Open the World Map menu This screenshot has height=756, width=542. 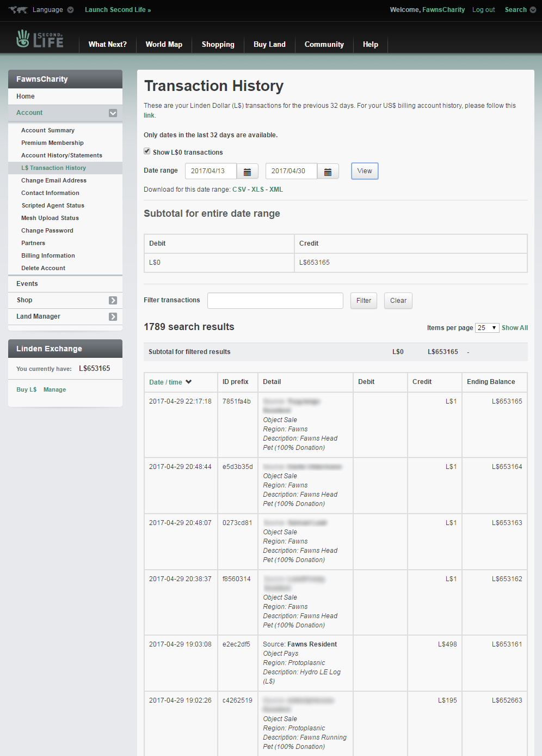tap(164, 45)
